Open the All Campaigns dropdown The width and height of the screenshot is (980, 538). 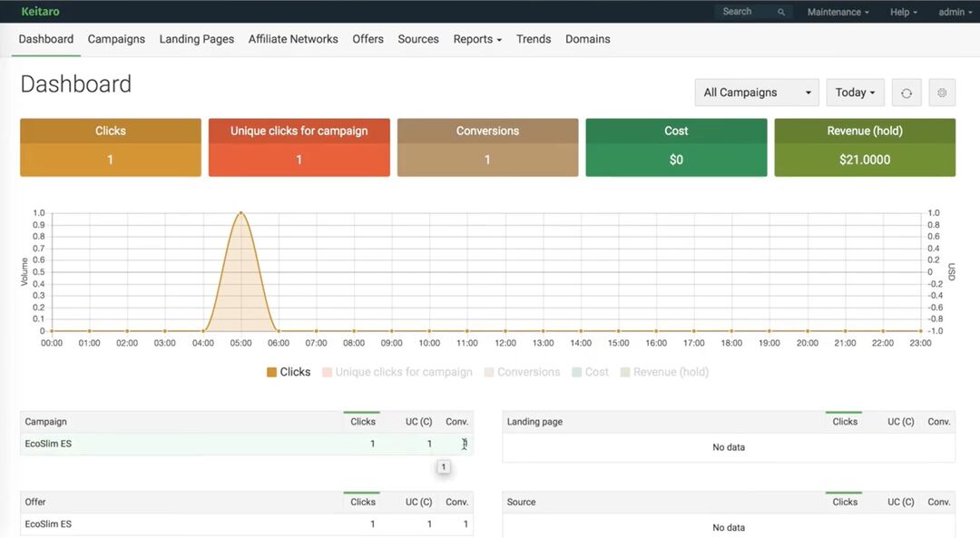coord(757,93)
